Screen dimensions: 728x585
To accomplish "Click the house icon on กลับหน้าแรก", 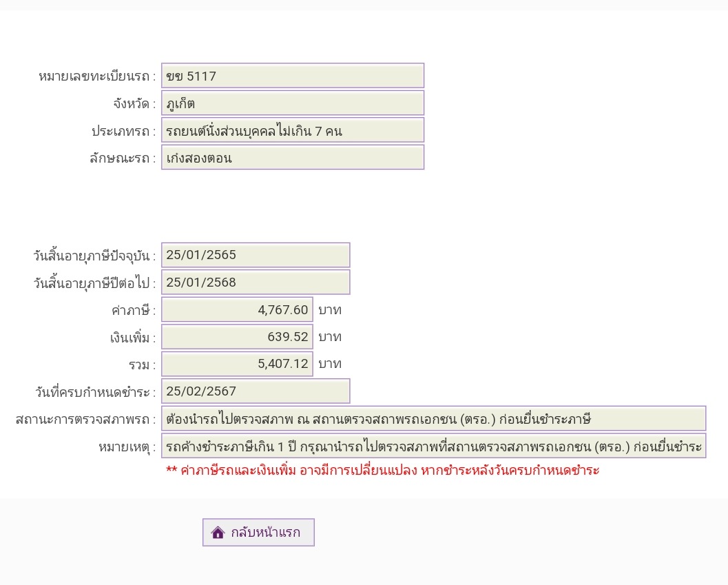I will click(x=218, y=533).
